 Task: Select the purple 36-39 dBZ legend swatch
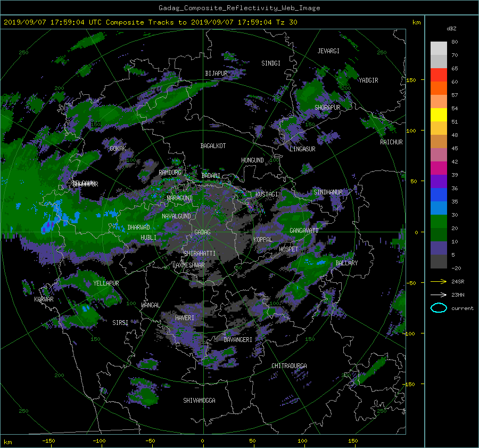[x=439, y=182]
